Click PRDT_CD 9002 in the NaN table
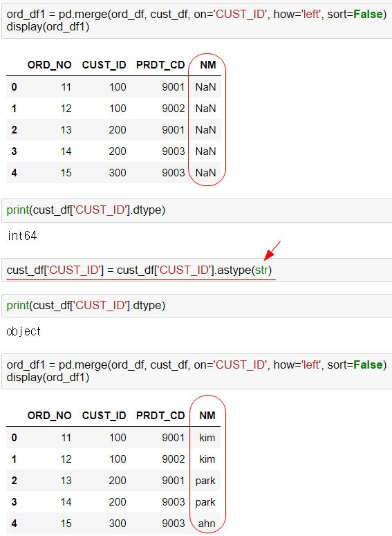 pyautogui.click(x=174, y=109)
